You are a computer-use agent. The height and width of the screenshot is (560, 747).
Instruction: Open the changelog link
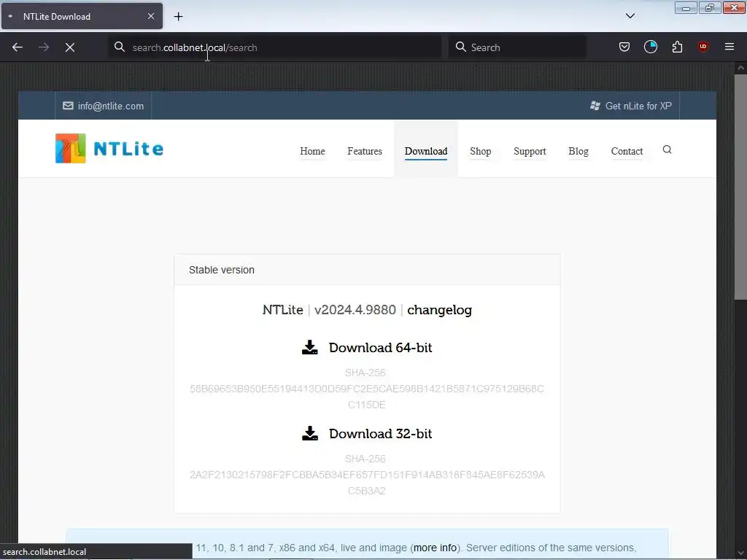pyautogui.click(x=439, y=310)
